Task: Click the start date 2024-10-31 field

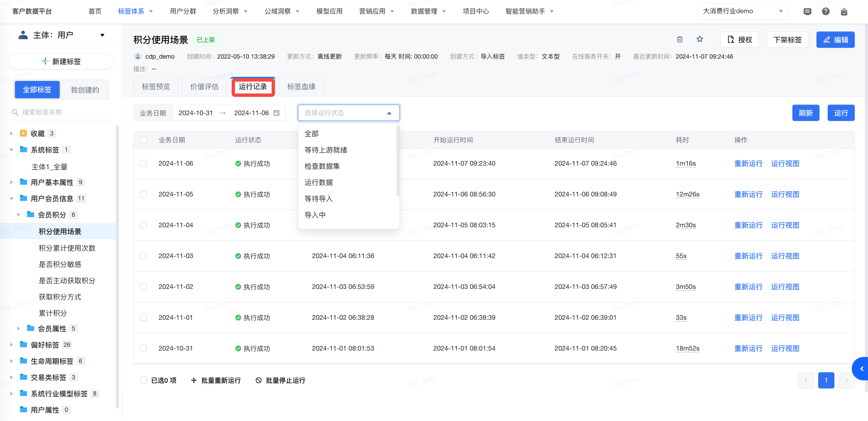Action: (x=196, y=113)
